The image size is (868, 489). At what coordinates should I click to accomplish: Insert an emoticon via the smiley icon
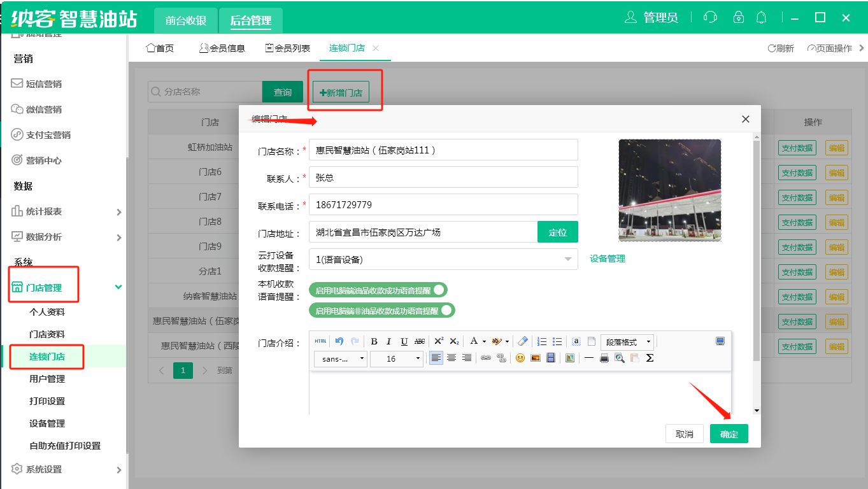(520, 358)
